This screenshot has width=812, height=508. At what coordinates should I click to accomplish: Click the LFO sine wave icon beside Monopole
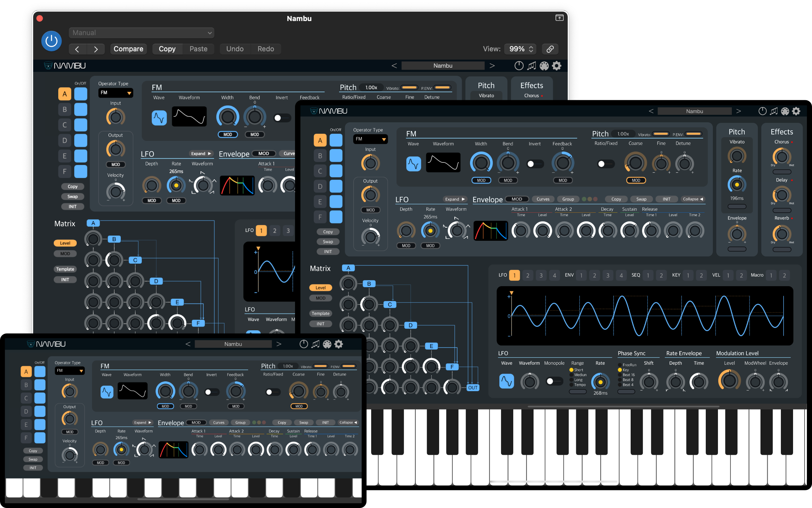[x=506, y=381]
